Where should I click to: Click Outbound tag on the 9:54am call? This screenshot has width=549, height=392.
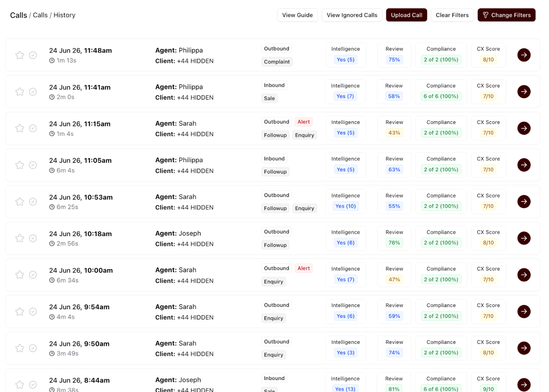tap(277, 305)
